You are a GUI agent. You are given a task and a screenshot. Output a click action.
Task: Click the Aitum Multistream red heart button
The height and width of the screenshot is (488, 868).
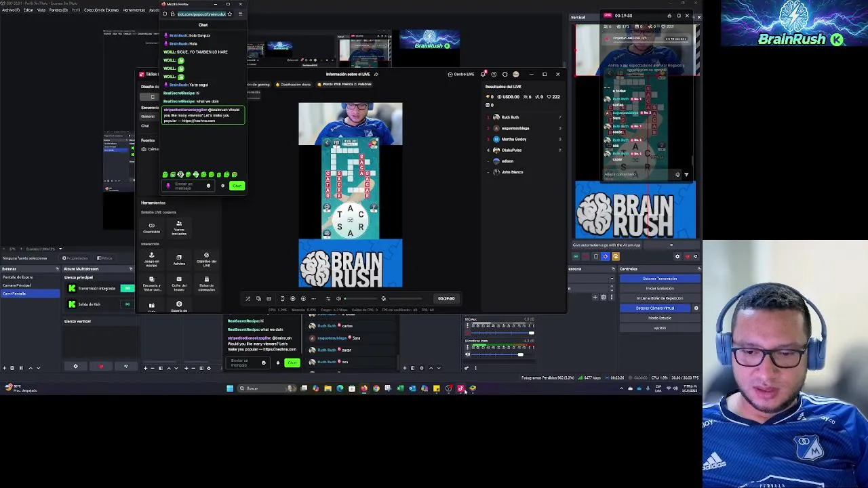coord(101,366)
